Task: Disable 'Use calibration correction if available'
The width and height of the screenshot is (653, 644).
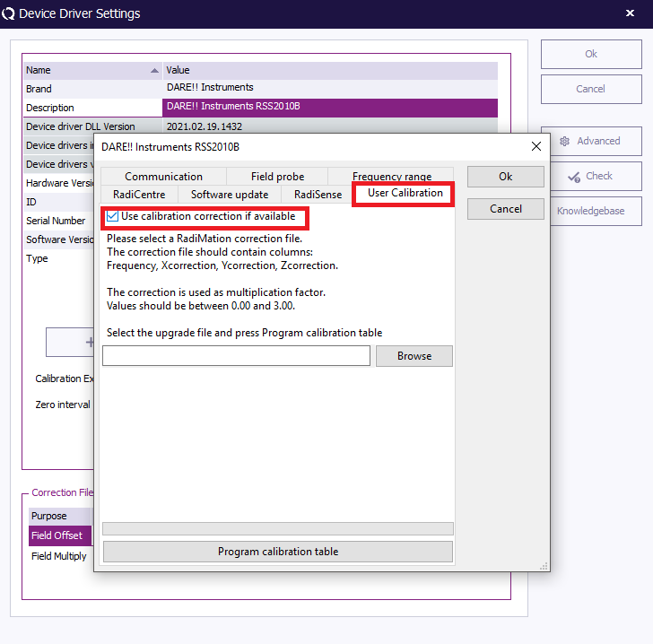Action: 112,216
